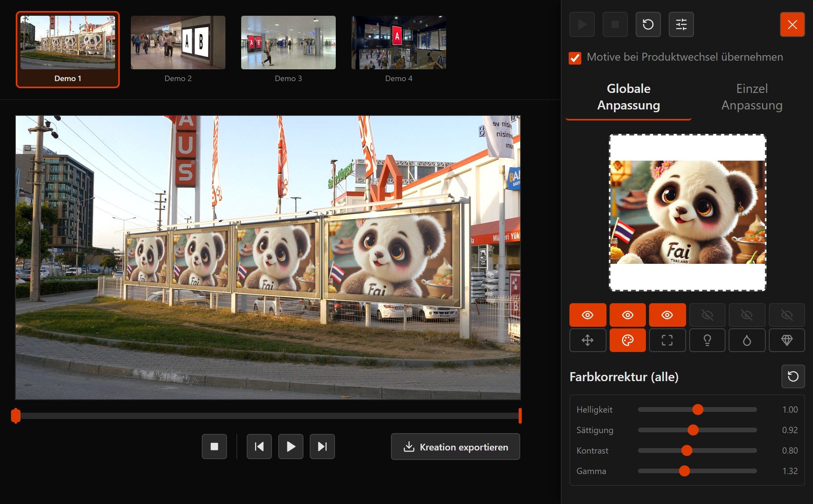
Task: Select the Demo 2 scene thumbnail
Action: [178, 49]
